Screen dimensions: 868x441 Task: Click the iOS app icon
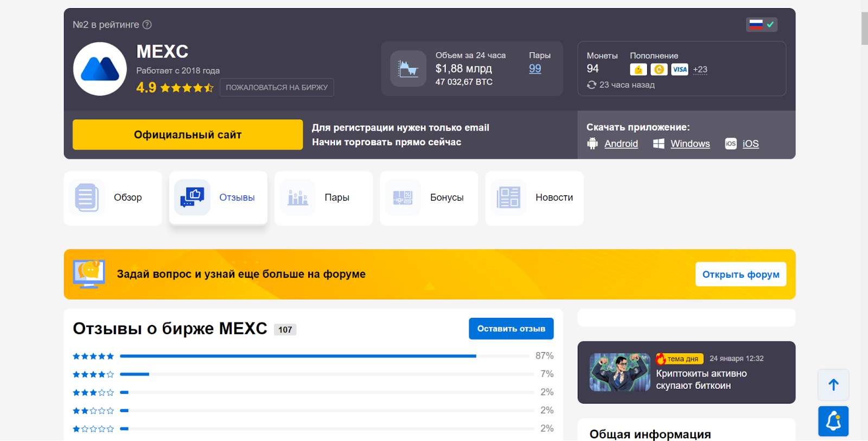(731, 144)
